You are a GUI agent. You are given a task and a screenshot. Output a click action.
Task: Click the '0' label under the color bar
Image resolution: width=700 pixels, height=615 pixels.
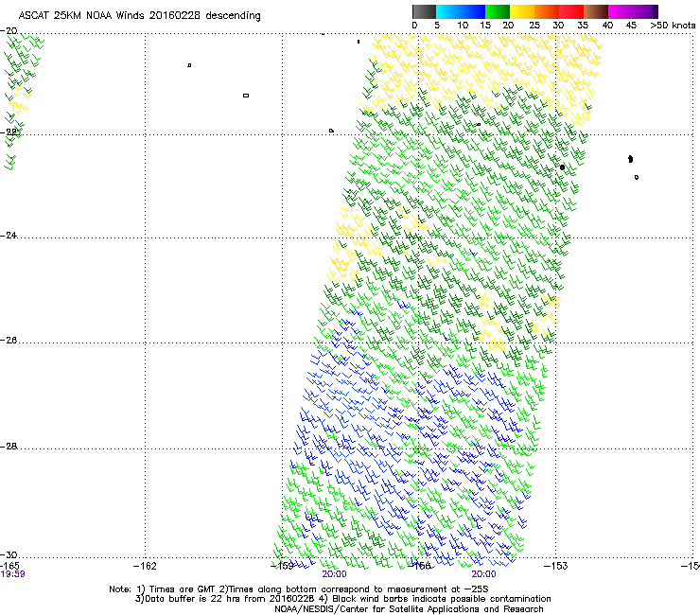(x=414, y=26)
